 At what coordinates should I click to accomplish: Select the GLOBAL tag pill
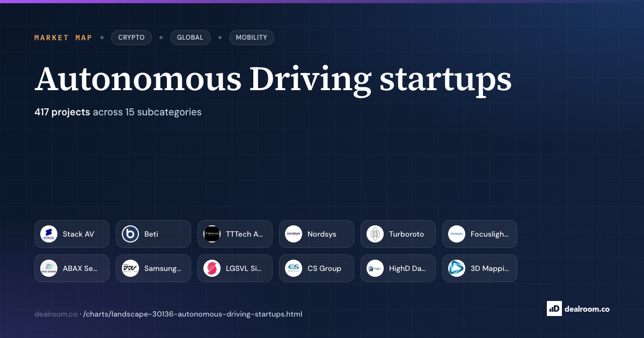click(x=190, y=38)
